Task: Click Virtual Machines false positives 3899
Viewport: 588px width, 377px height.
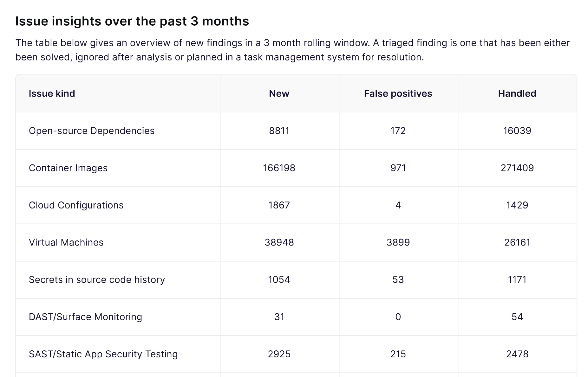Action: pos(398,242)
